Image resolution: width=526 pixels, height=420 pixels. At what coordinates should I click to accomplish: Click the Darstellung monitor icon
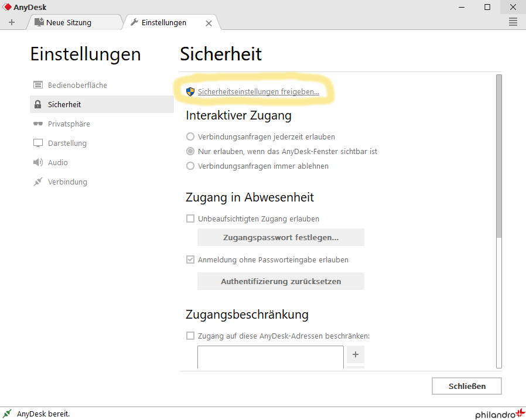[38, 144]
